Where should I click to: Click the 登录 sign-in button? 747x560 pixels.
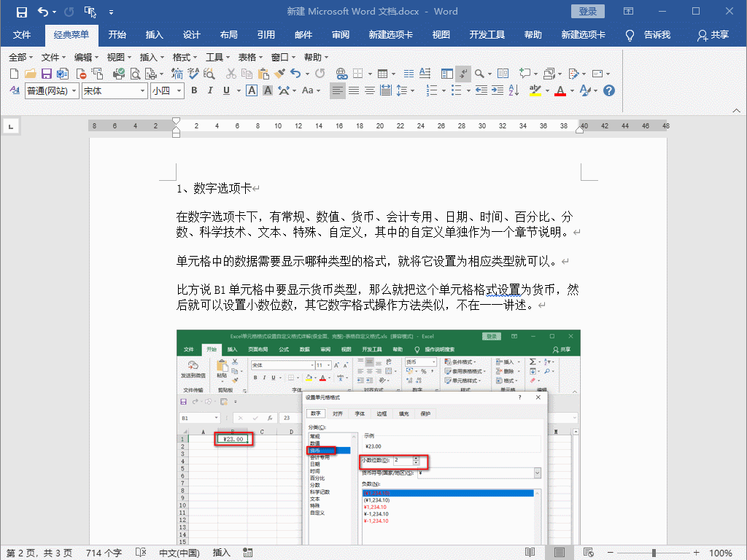(x=587, y=12)
